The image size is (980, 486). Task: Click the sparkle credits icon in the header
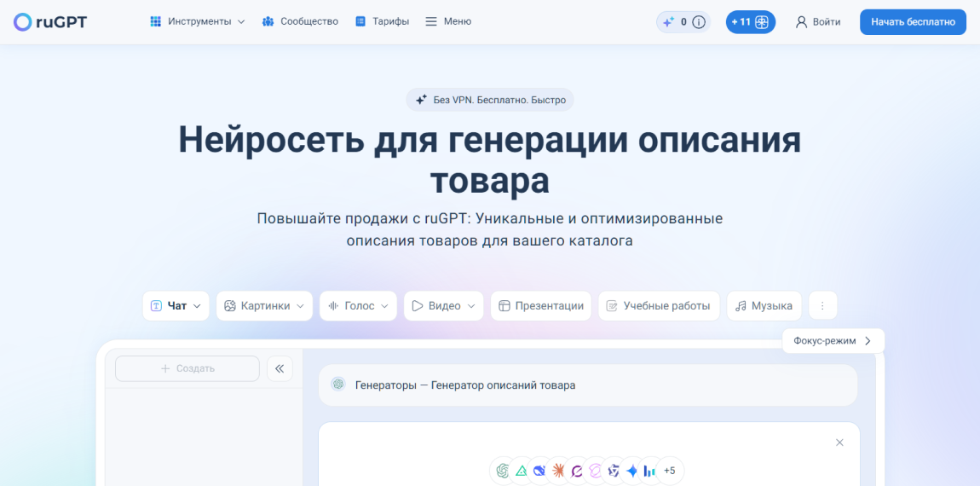(668, 22)
